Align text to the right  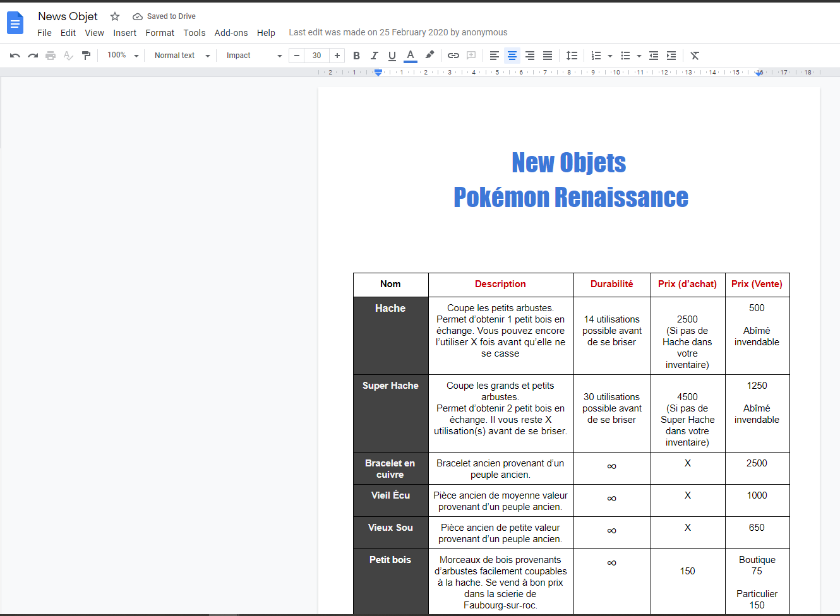point(530,56)
